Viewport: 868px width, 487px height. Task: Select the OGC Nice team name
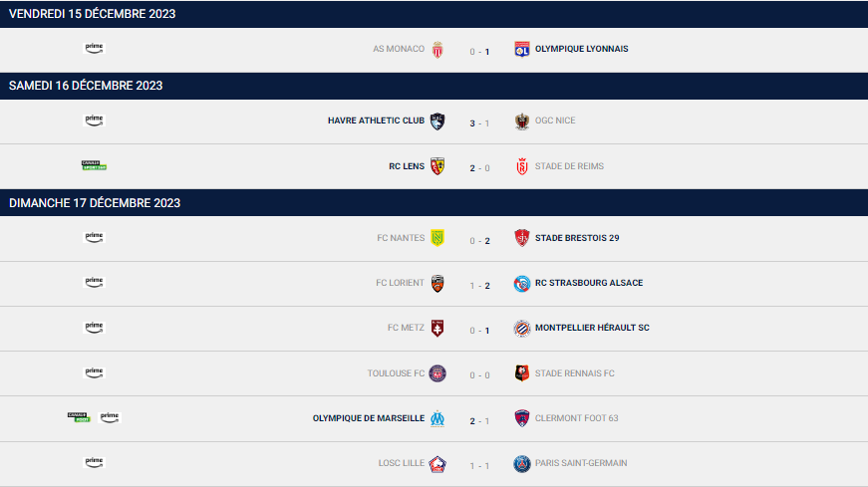click(555, 121)
